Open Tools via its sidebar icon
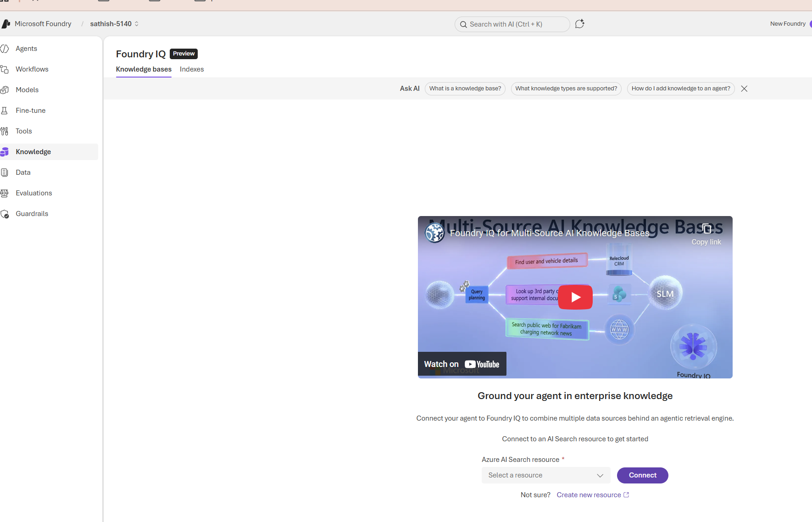The height and width of the screenshot is (522, 812). pyautogui.click(x=5, y=131)
